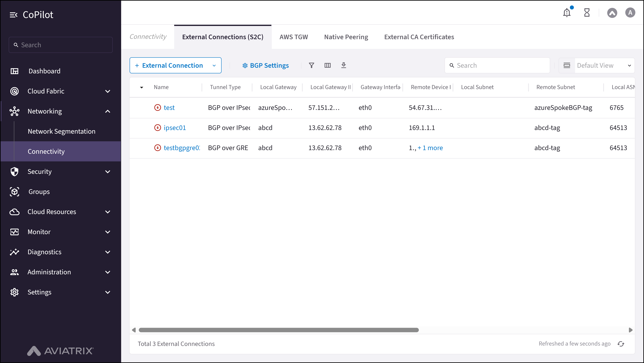Click the user avatar 'A' icon
This screenshot has height=363, width=644.
[630, 13]
